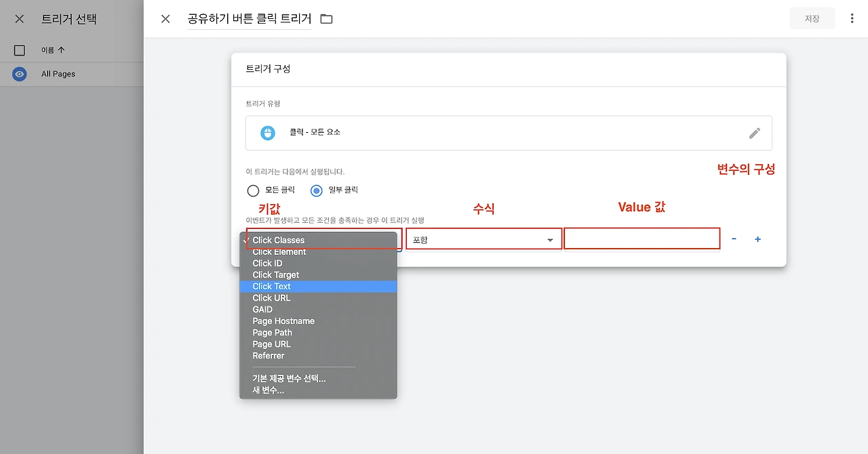Viewport: 868px width, 454px height.
Task: Remove the condition row with the minus button
Action: (734, 239)
